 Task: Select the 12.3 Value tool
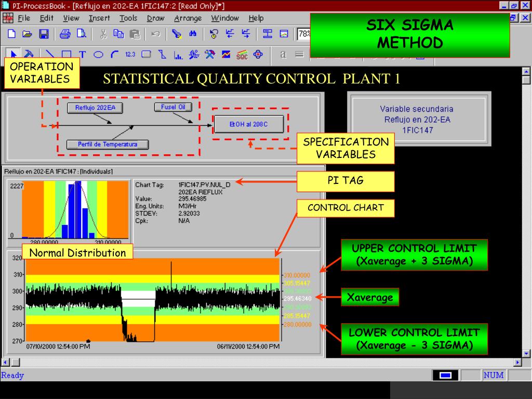(x=130, y=55)
